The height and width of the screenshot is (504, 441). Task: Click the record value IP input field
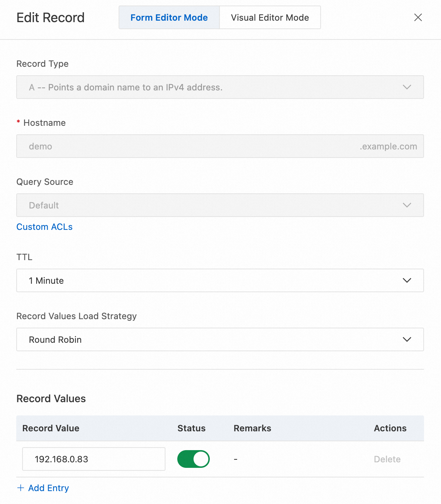[93, 459]
